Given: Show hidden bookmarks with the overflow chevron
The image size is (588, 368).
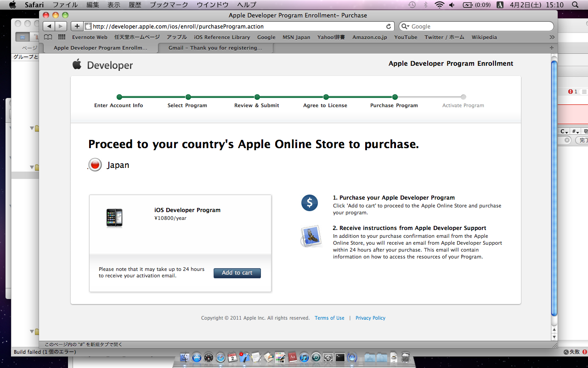Looking at the screenshot, I should point(552,37).
